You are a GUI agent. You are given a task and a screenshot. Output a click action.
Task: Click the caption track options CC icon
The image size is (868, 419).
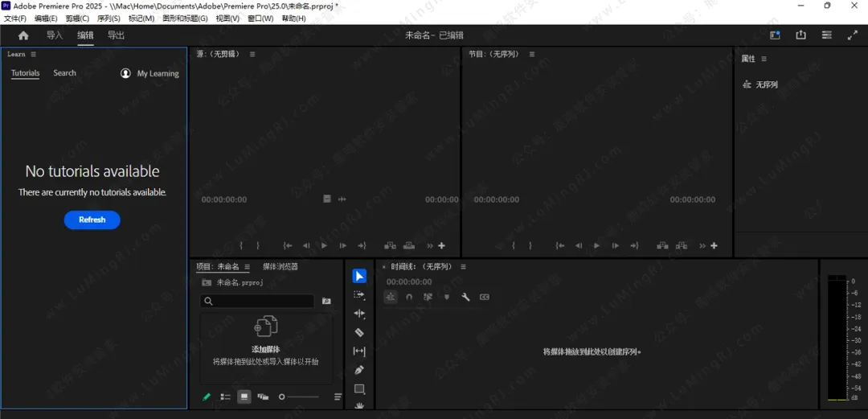[485, 297]
